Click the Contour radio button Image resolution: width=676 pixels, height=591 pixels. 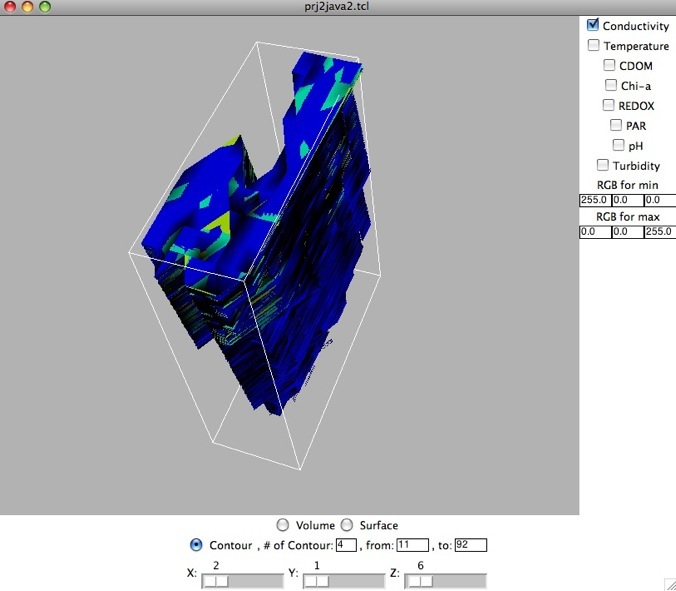[196, 545]
